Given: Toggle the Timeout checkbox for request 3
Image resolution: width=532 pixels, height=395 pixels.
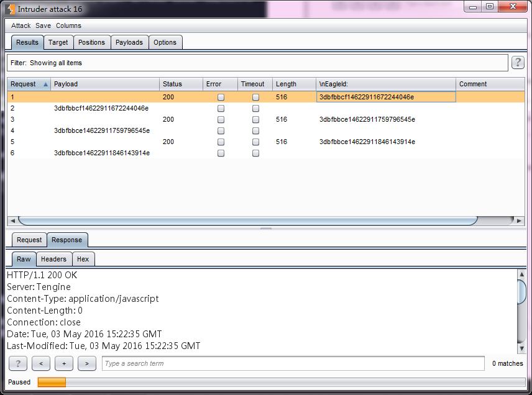Looking at the screenshot, I should click(x=255, y=120).
